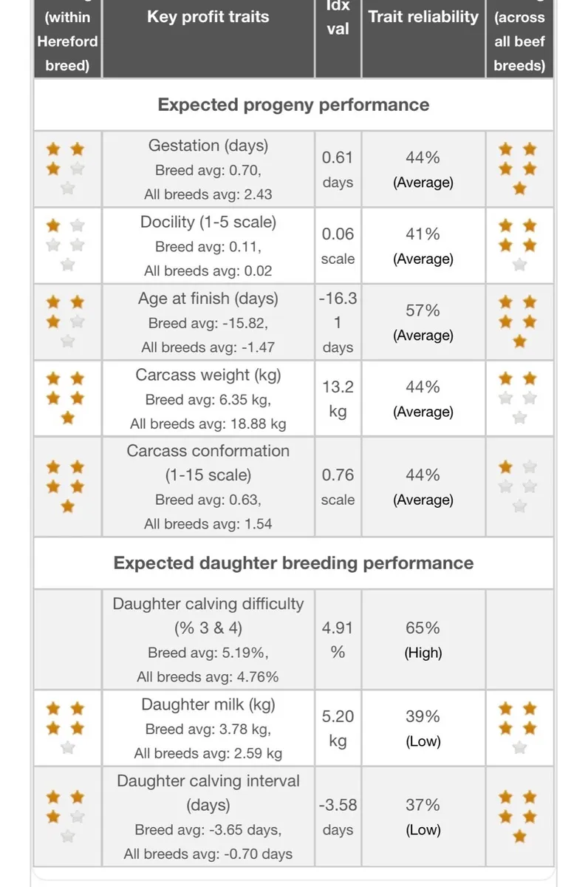This screenshot has height=887, width=588.
Task: Select the Key profit traits column header
Action: (x=208, y=17)
